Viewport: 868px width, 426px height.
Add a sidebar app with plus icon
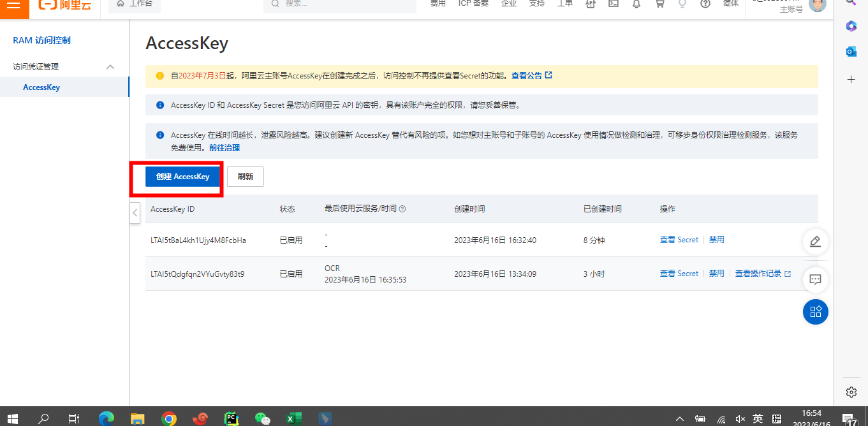tap(851, 79)
